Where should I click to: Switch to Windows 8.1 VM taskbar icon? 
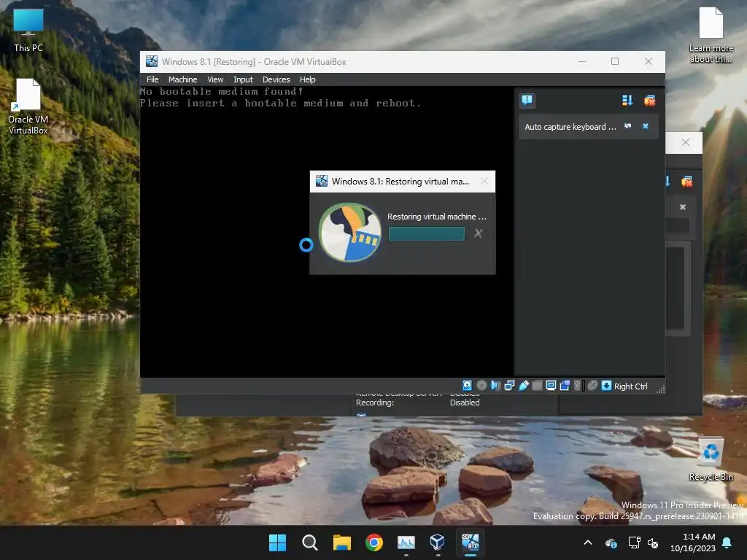471,542
